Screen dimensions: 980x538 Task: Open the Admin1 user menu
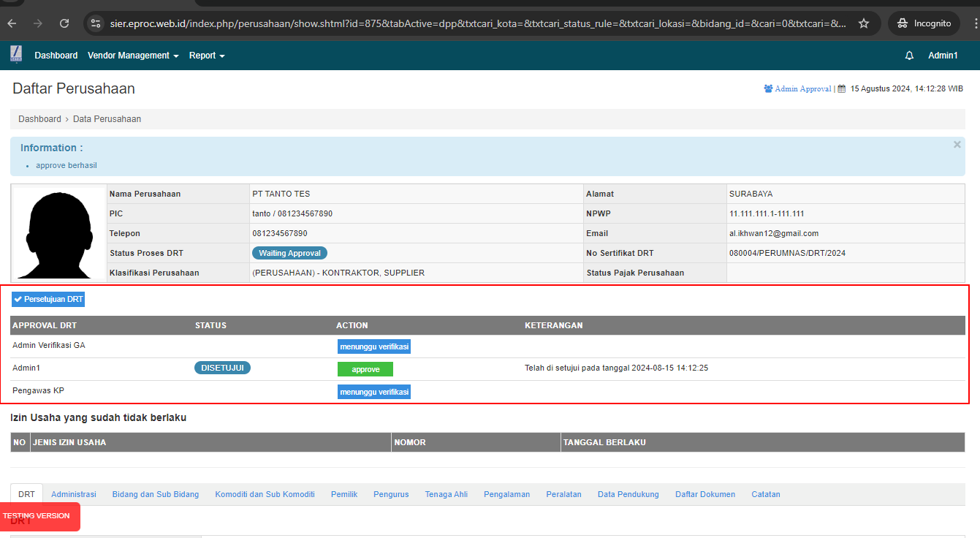point(943,56)
